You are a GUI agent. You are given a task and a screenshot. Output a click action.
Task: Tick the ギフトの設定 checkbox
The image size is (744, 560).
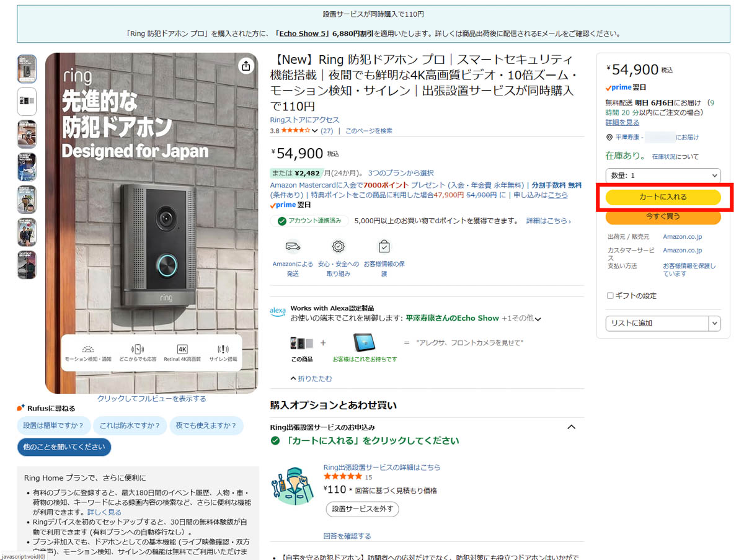coord(610,296)
